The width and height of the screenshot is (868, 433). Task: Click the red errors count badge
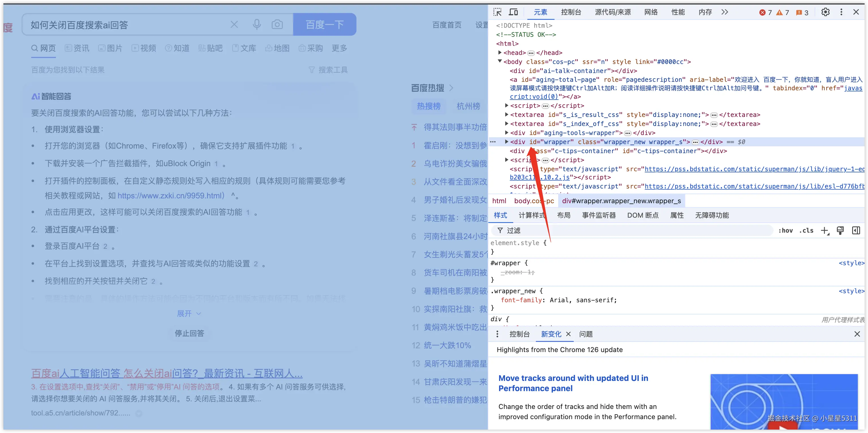765,12
